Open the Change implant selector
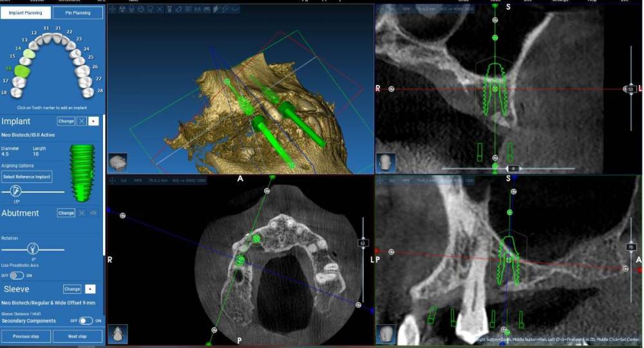The image size is (644, 348). coord(66,121)
